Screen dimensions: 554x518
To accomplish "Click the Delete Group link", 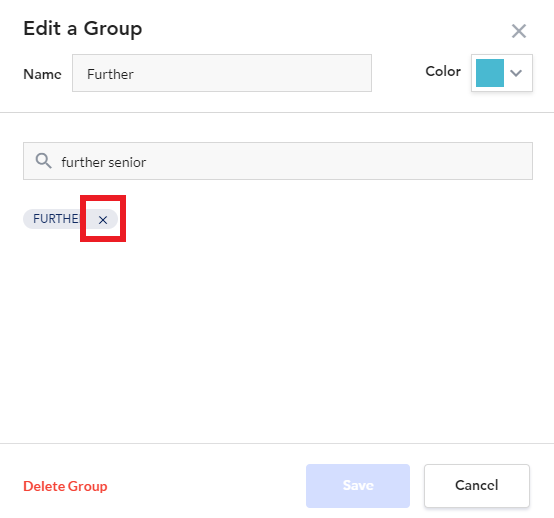I will 65,486.
